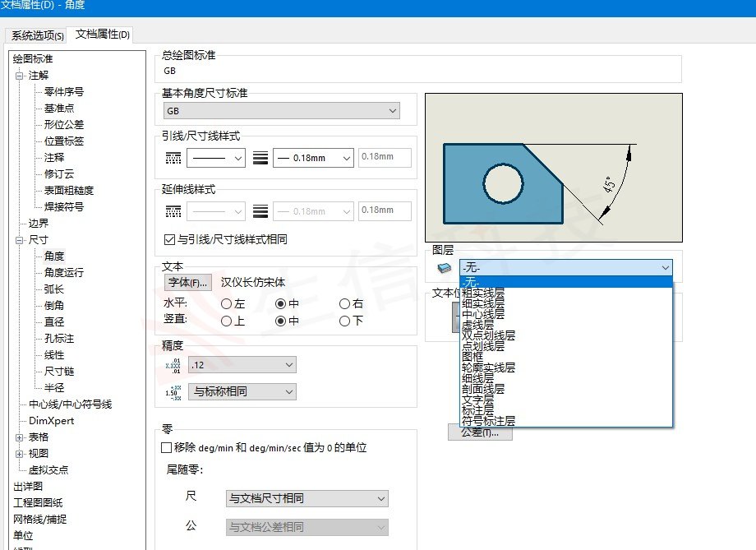Select 孔标注 in settings tree

coord(59,339)
